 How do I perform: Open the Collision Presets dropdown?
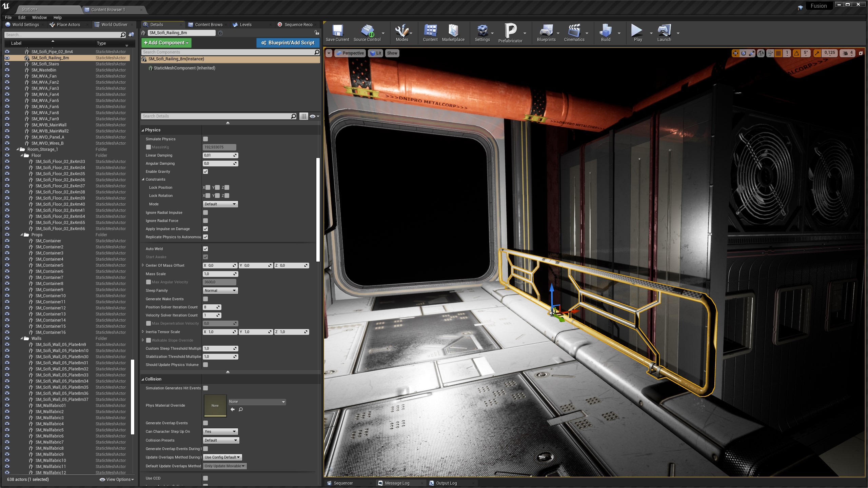(221, 440)
